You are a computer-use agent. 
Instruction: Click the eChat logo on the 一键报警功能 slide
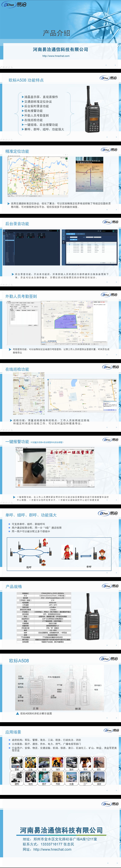tap(111, 440)
